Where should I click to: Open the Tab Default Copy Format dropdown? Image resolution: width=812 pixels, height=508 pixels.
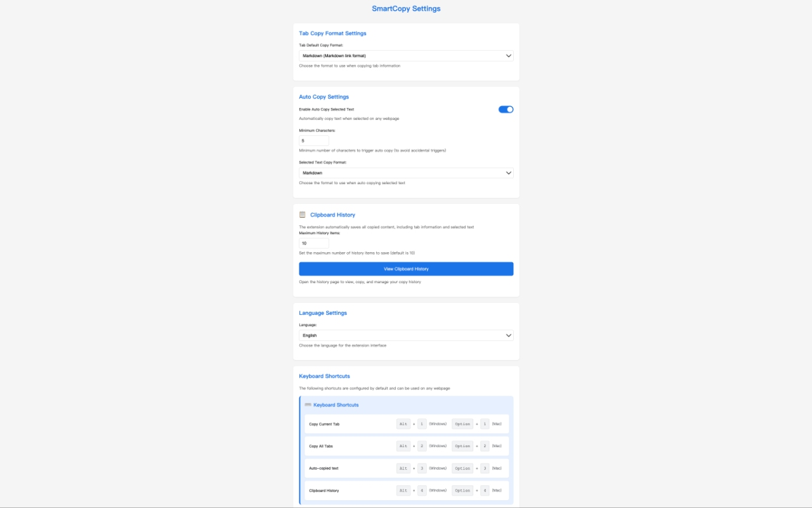pyautogui.click(x=406, y=56)
